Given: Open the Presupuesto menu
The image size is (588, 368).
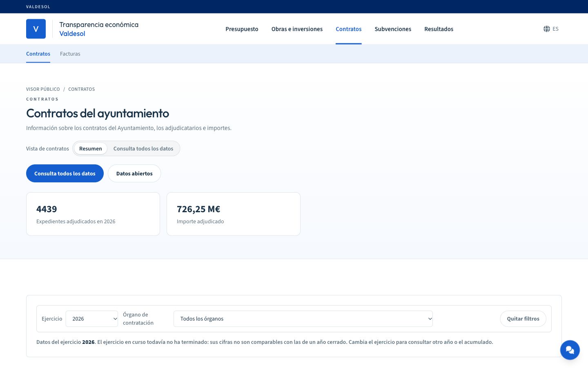Looking at the screenshot, I should (242, 29).
